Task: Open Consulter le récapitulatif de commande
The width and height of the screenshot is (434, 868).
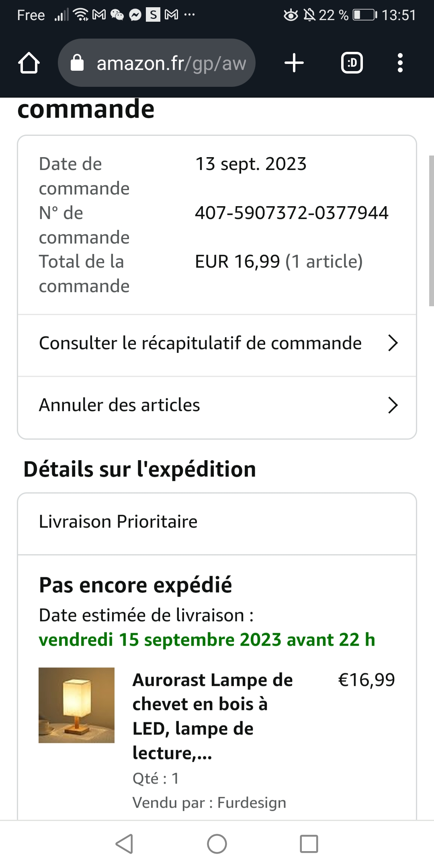Action: click(200, 343)
